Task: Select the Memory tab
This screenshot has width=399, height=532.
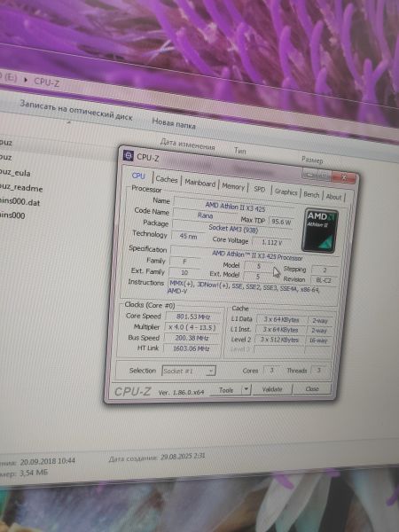Action: (x=233, y=186)
